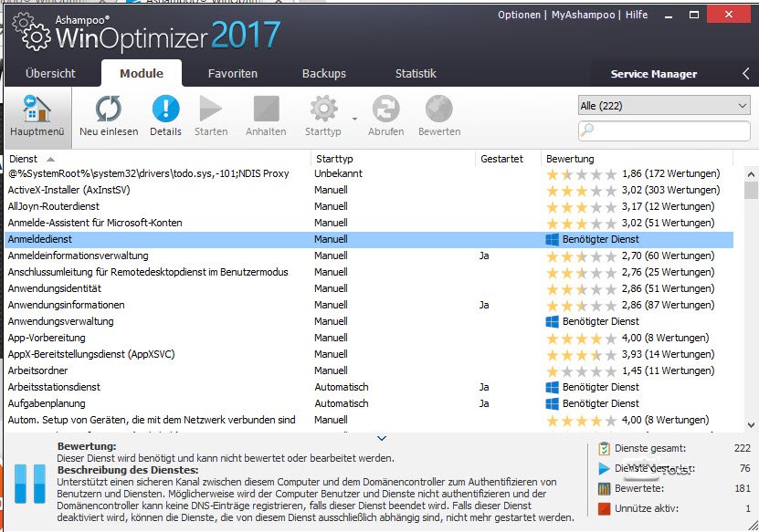Open service Details
This screenshot has width=759, height=532.
coord(165,117)
